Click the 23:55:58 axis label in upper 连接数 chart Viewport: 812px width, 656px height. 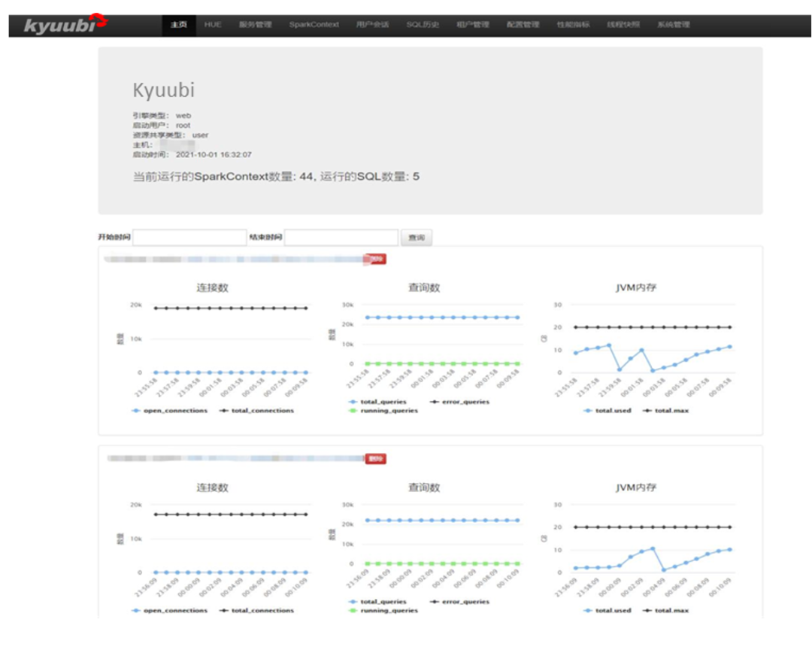(x=146, y=387)
